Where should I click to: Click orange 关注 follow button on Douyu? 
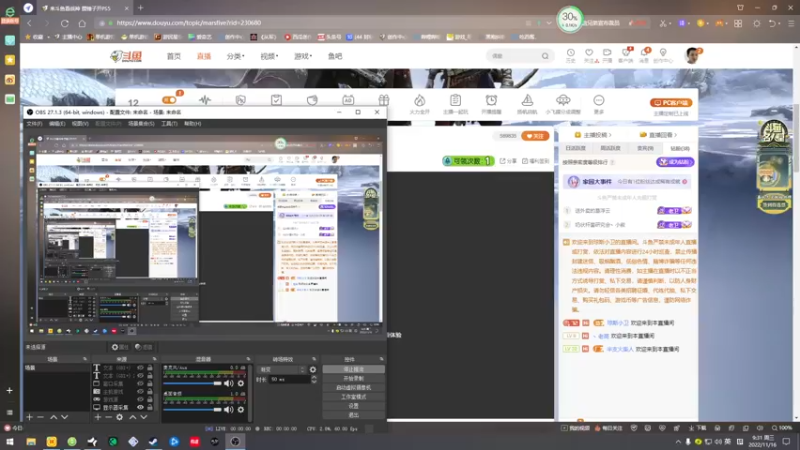coord(535,136)
